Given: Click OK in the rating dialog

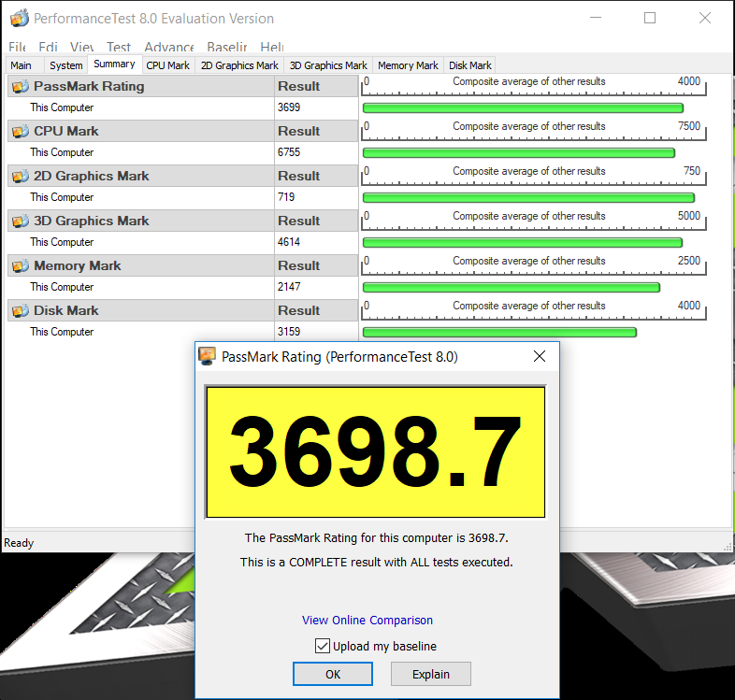Looking at the screenshot, I should click(x=333, y=674).
